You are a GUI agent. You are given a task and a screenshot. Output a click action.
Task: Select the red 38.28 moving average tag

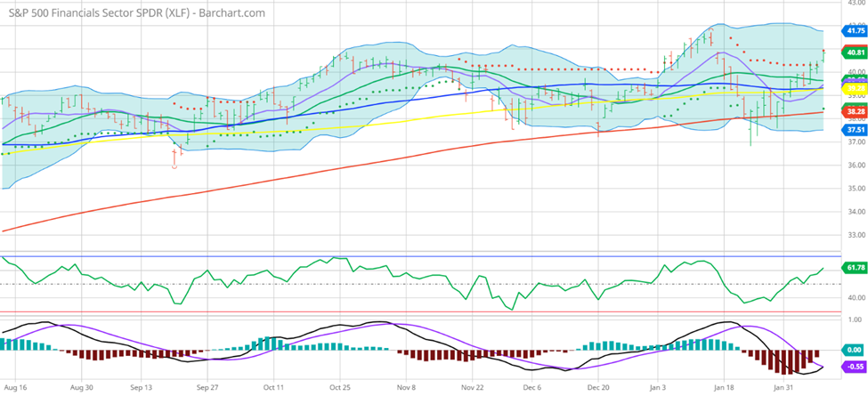pyautogui.click(x=854, y=111)
